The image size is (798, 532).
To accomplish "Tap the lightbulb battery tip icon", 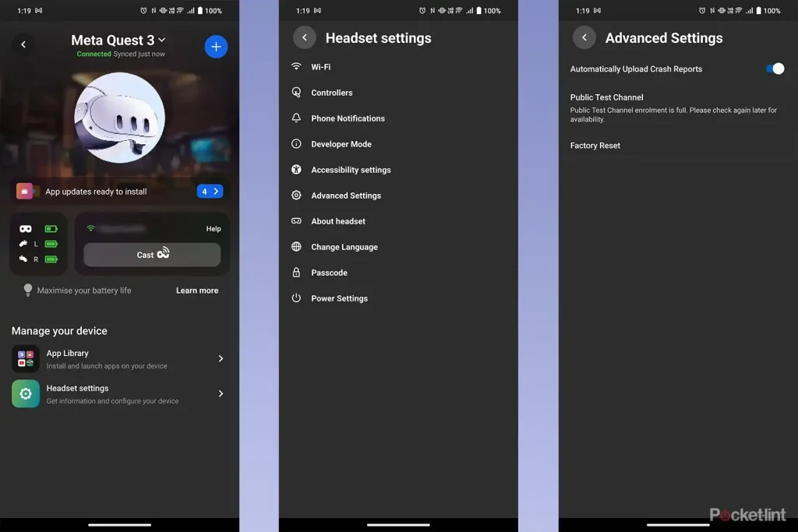I will coord(28,290).
